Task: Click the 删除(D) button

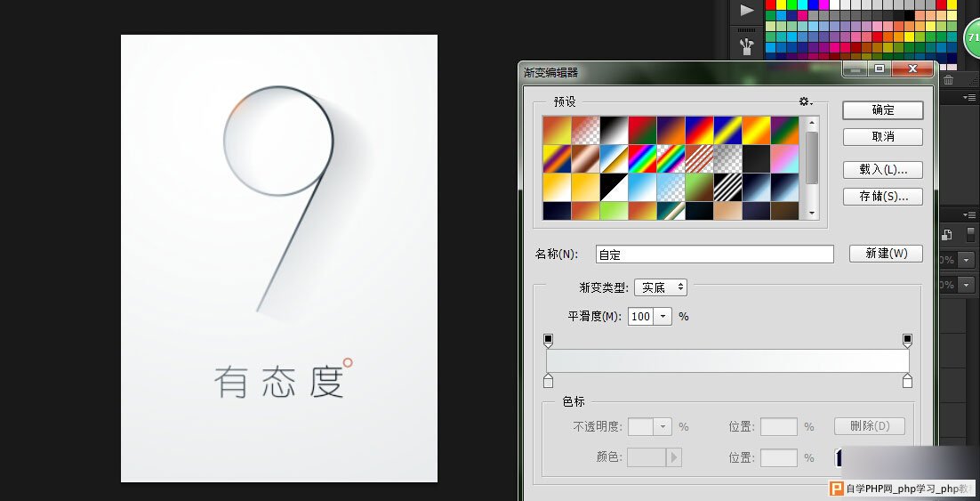Action: click(x=870, y=426)
